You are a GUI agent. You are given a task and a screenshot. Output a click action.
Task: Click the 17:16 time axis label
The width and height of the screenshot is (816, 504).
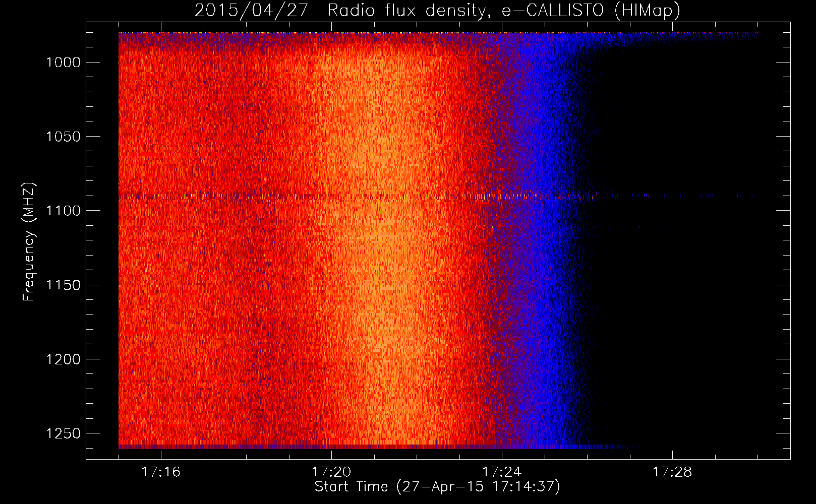tap(161, 472)
